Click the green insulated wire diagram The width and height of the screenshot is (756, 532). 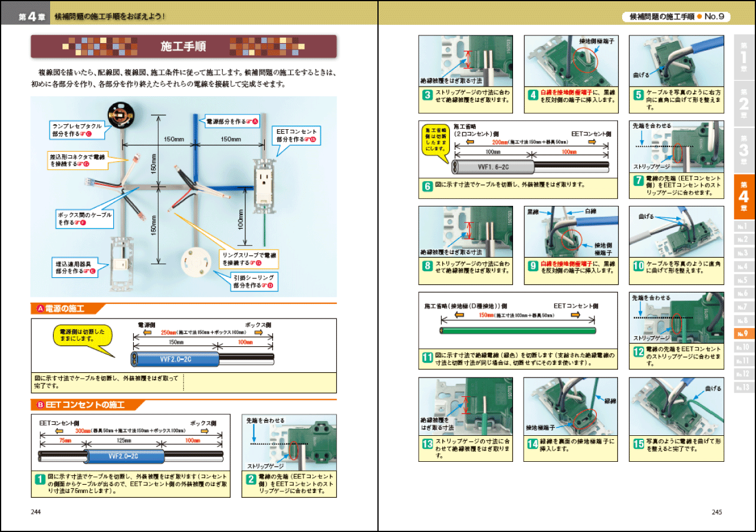(x=518, y=330)
